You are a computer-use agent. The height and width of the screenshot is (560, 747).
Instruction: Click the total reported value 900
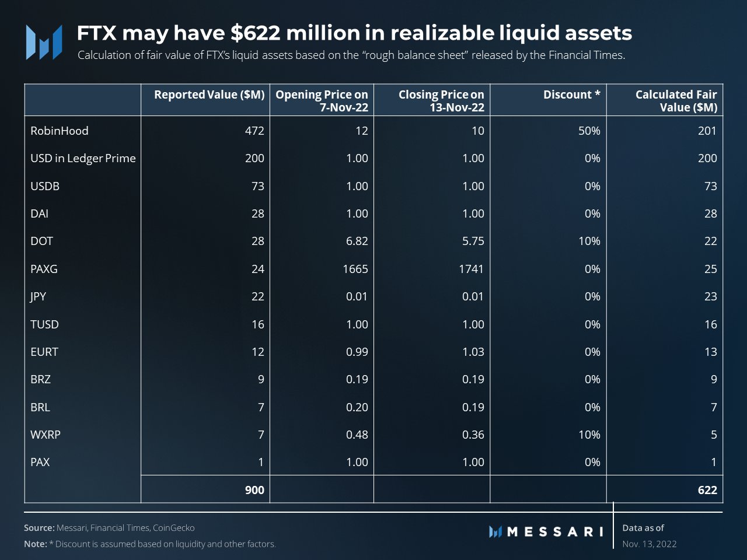(x=254, y=490)
